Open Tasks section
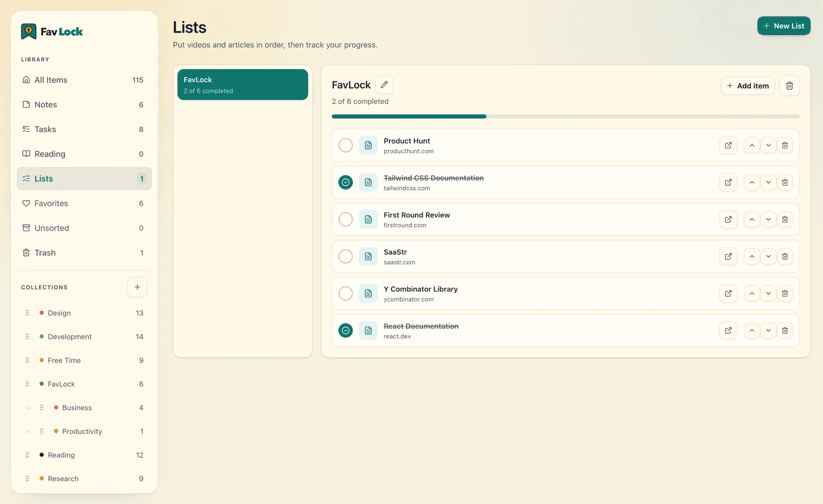 pos(84,129)
